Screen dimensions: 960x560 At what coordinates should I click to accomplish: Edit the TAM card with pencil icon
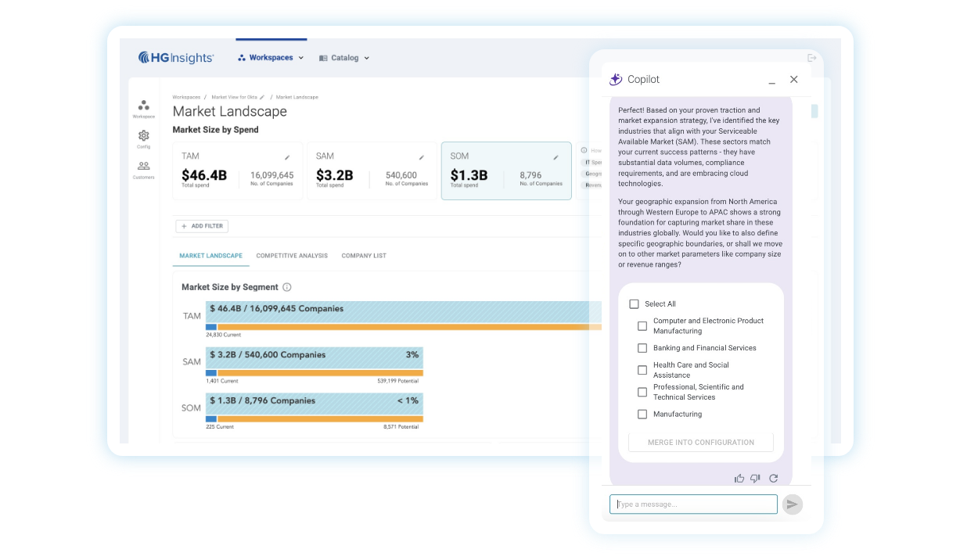[287, 157]
